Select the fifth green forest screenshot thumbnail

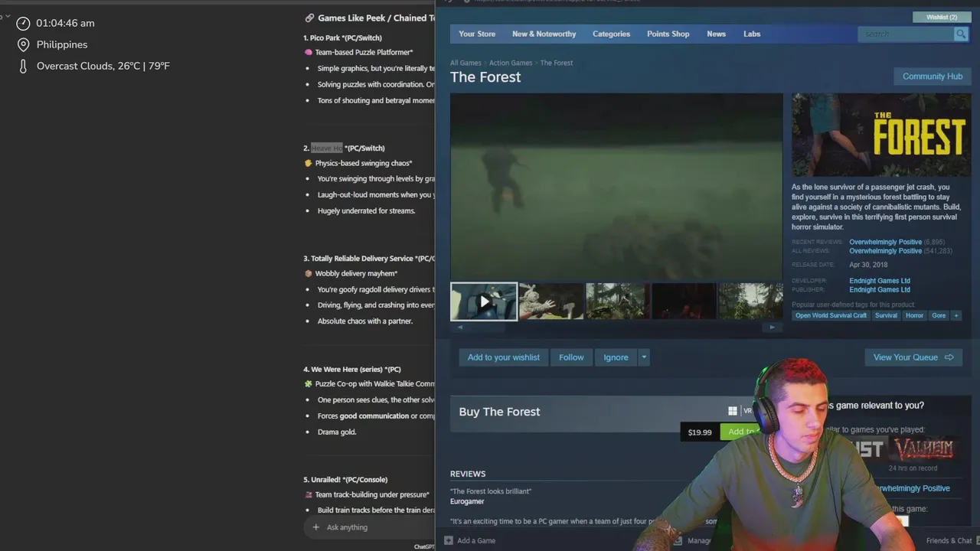coord(750,302)
